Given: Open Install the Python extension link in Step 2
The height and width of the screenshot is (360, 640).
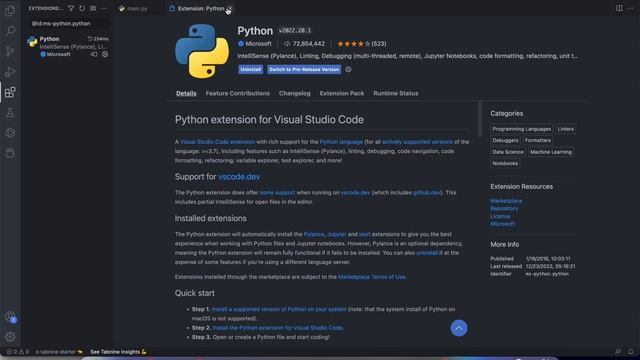Looking at the screenshot, I should coord(278,328).
